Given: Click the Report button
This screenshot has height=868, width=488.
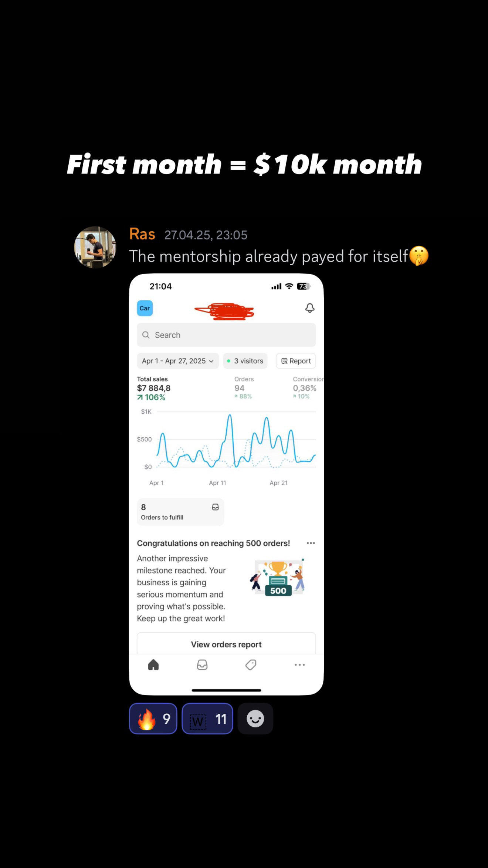Looking at the screenshot, I should (x=296, y=361).
